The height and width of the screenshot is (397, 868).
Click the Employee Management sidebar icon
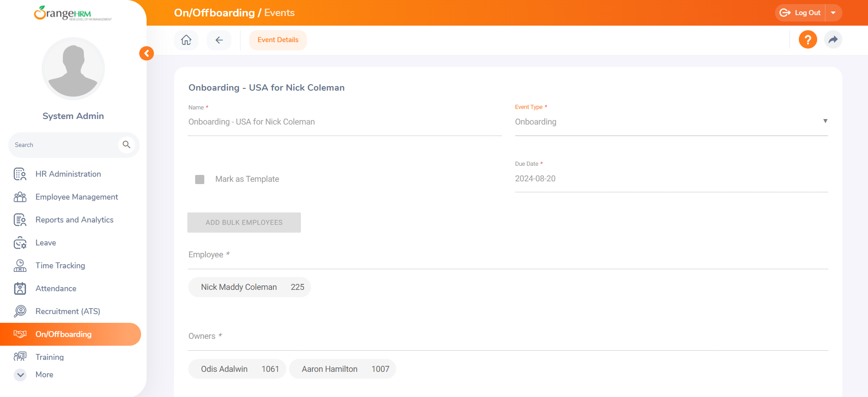click(20, 197)
